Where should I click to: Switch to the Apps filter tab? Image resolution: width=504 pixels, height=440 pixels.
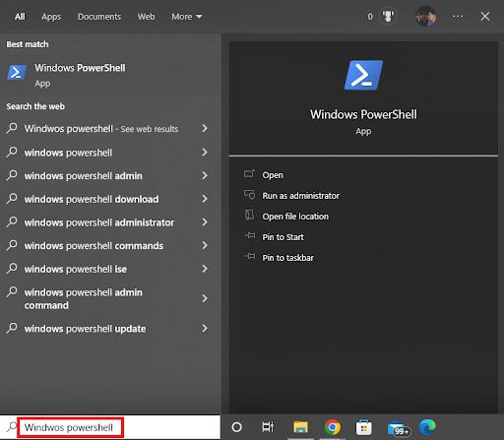[51, 17]
